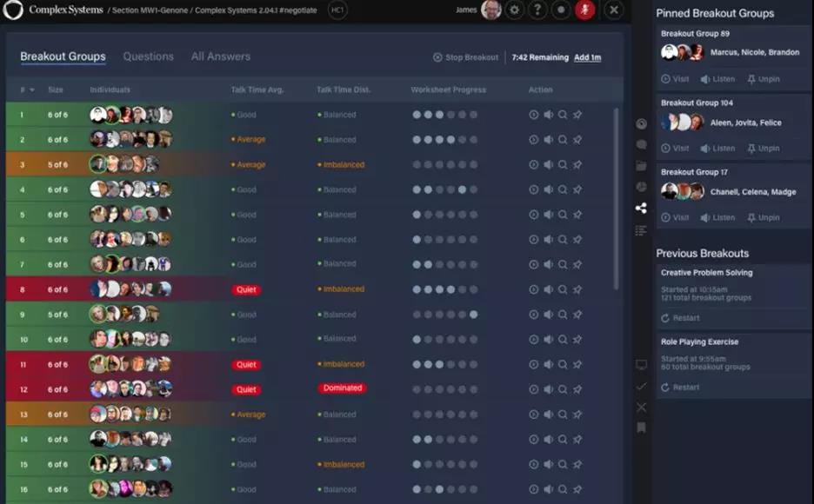Open the folder icon in side strip
The height and width of the screenshot is (504, 814).
tap(641, 166)
